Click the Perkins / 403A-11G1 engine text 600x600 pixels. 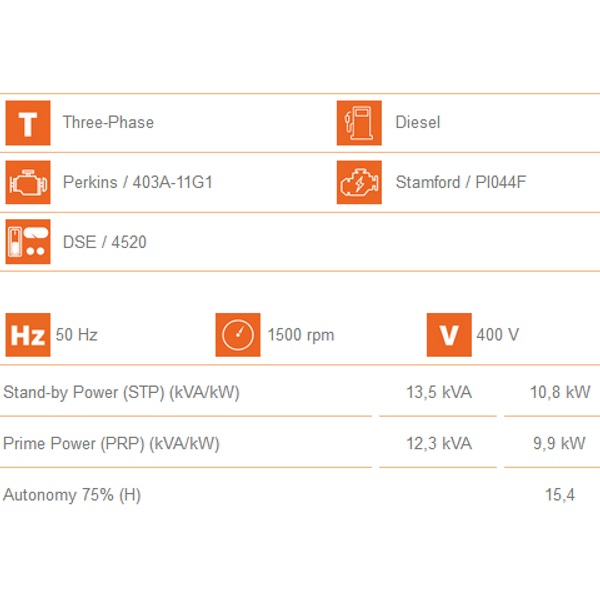pos(138,182)
